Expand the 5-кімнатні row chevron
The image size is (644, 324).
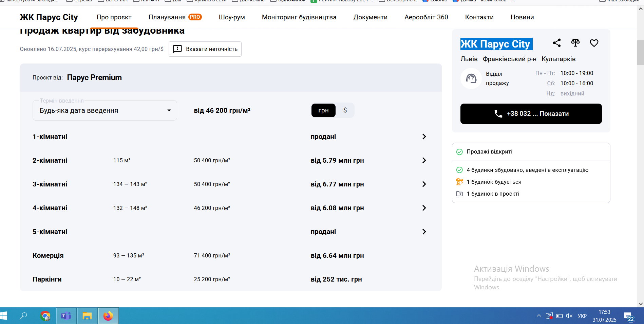coord(424,232)
